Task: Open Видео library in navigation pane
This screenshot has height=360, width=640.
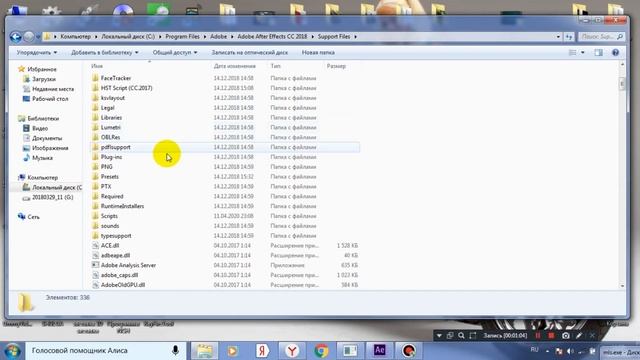Action: [x=40, y=128]
